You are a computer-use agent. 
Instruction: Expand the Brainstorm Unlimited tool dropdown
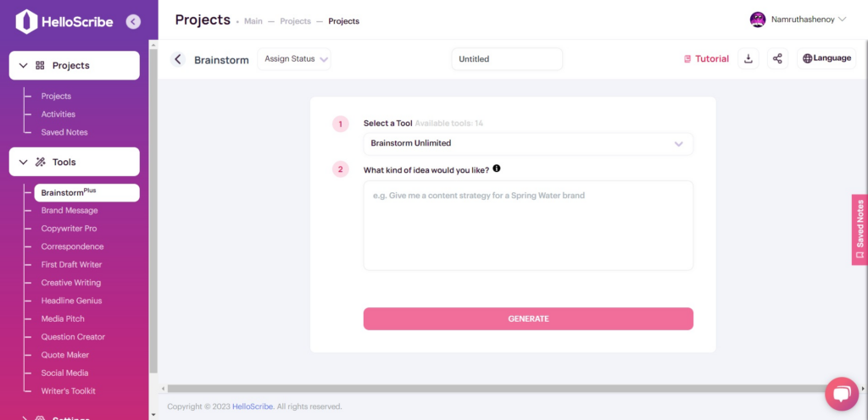pos(528,144)
